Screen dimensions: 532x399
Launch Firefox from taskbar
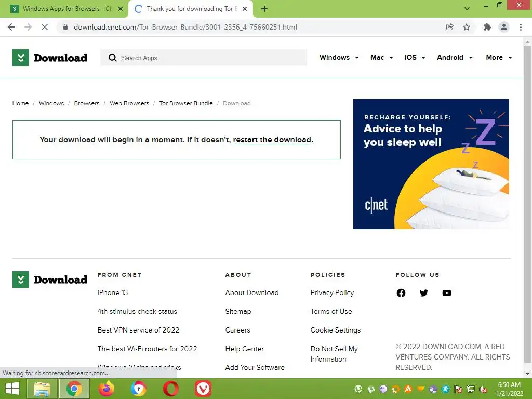point(106,389)
